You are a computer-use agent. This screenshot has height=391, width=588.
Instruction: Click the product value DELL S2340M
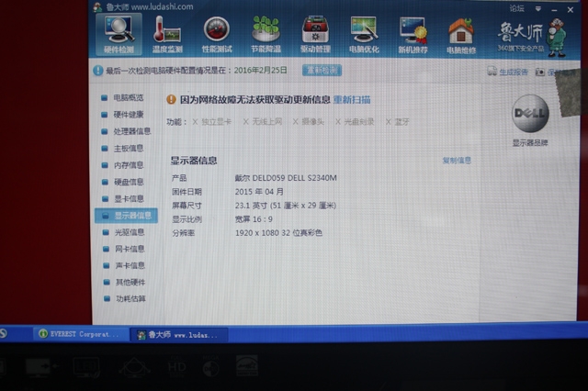pyautogui.click(x=286, y=178)
